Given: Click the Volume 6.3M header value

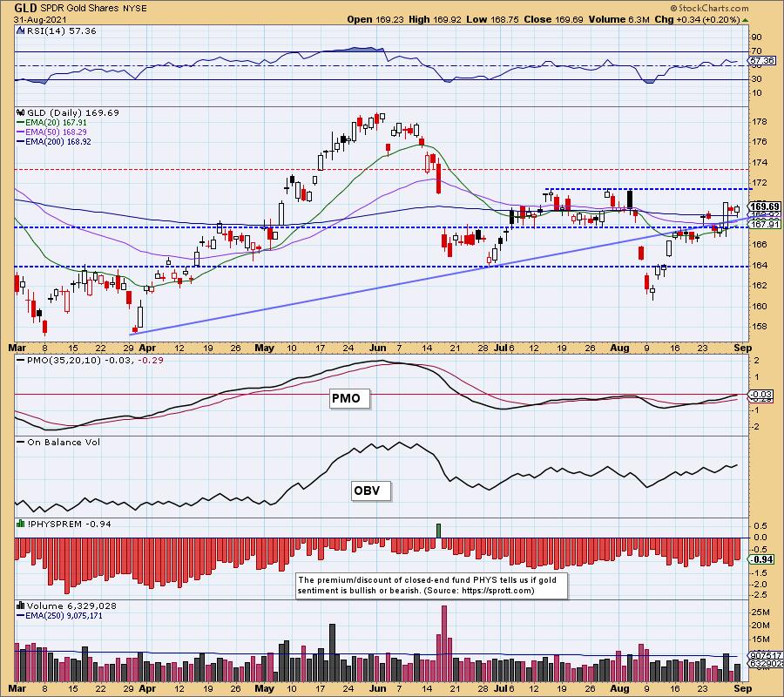Looking at the screenshot, I should click(x=618, y=19).
